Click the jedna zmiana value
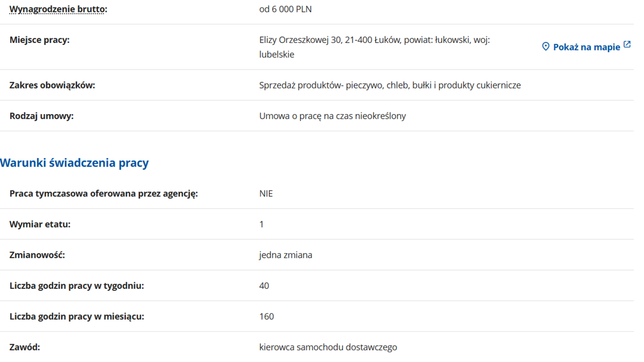Image resolution: width=644 pixels, height=362 pixels. pos(285,255)
